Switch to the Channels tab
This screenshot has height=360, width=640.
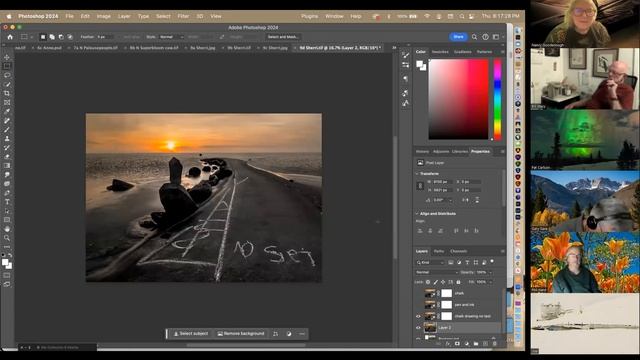[x=458, y=251]
